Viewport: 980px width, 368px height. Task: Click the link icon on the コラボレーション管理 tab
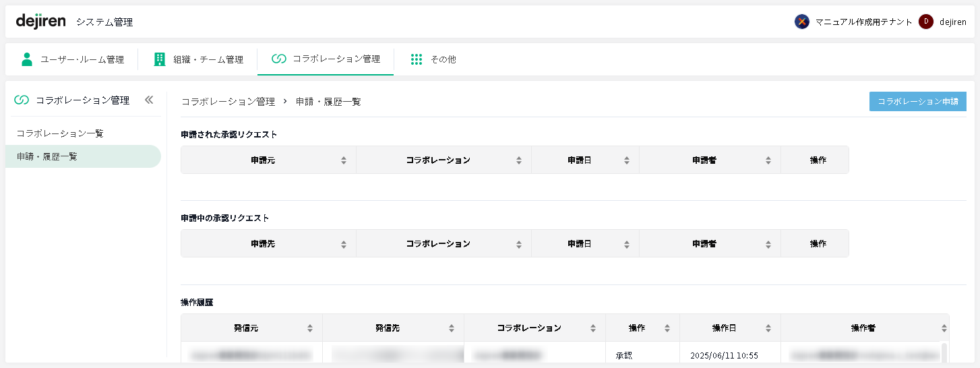279,59
